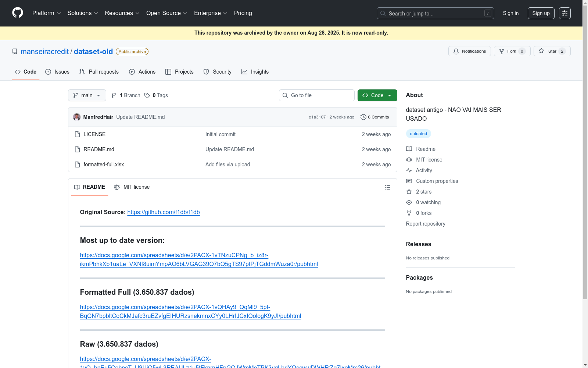Select the MIT license tab in file viewer
Screen dimensions: 588x368
coord(132,187)
